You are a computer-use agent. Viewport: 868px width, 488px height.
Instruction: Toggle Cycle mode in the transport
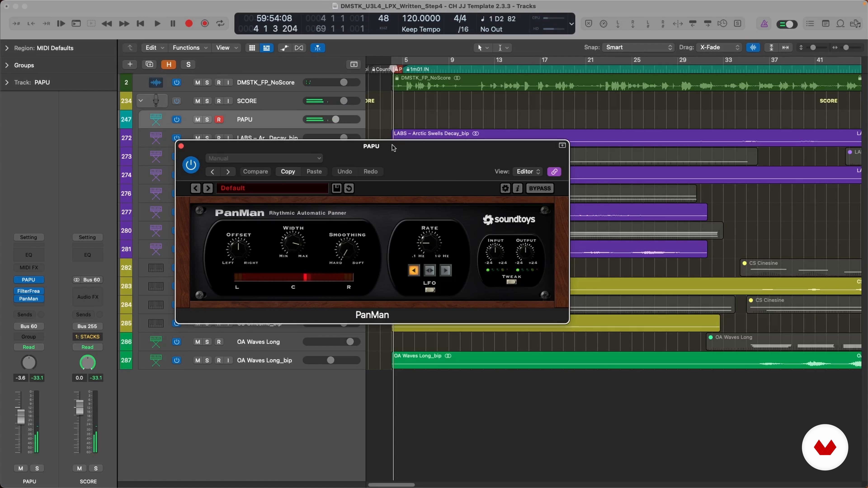(x=220, y=23)
